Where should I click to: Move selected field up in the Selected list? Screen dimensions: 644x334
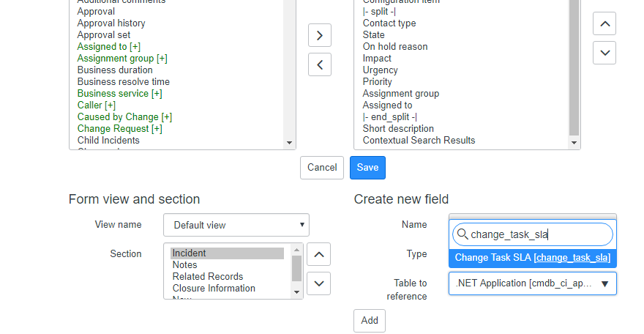(x=604, y=23)
